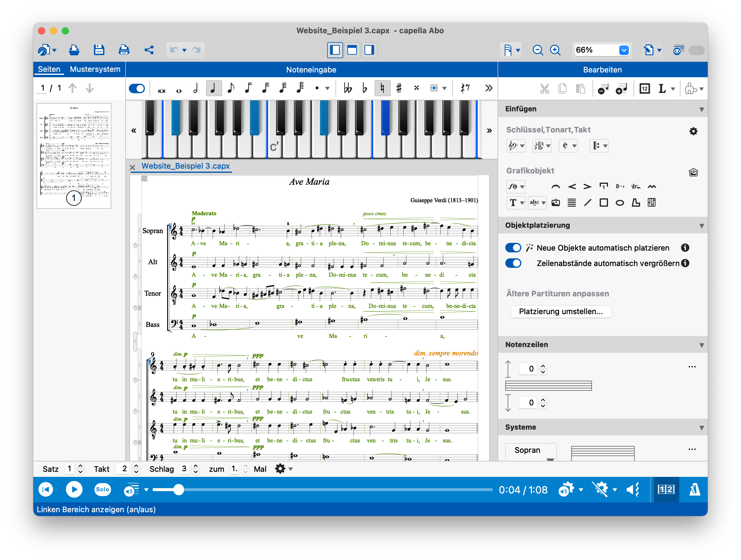Image resolution: width=741 pixels, height=560 pixels.
Task: Insert a decrescendo hairpin
Action: tap(588, 187)
